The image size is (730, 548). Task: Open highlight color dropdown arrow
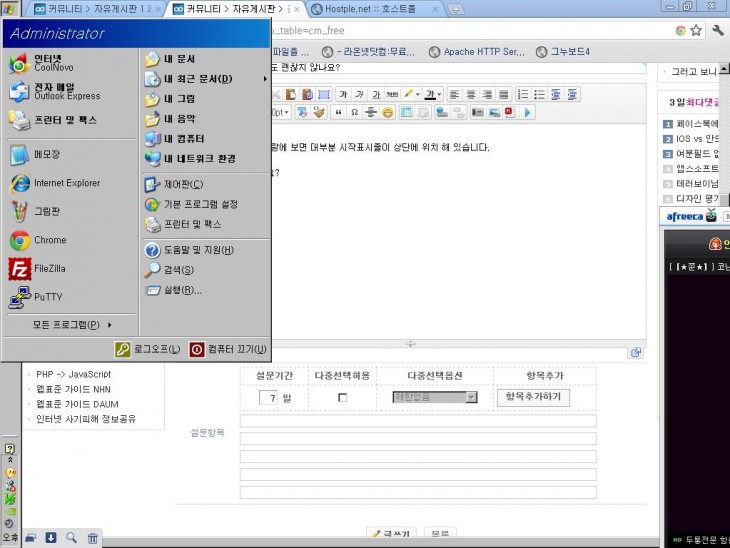click(x=418, y=95)
